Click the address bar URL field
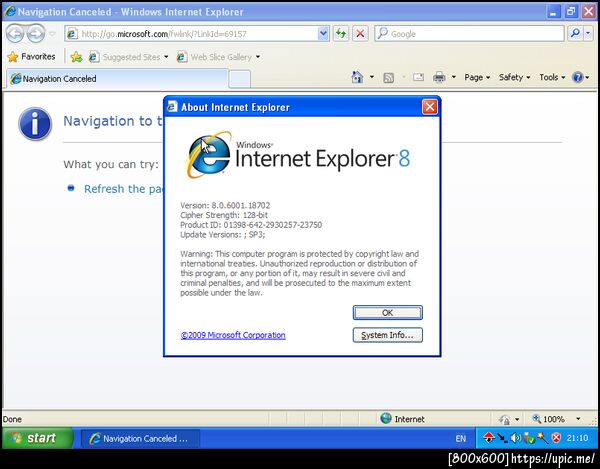The image size is (600, 469). [x=191, y=34]
